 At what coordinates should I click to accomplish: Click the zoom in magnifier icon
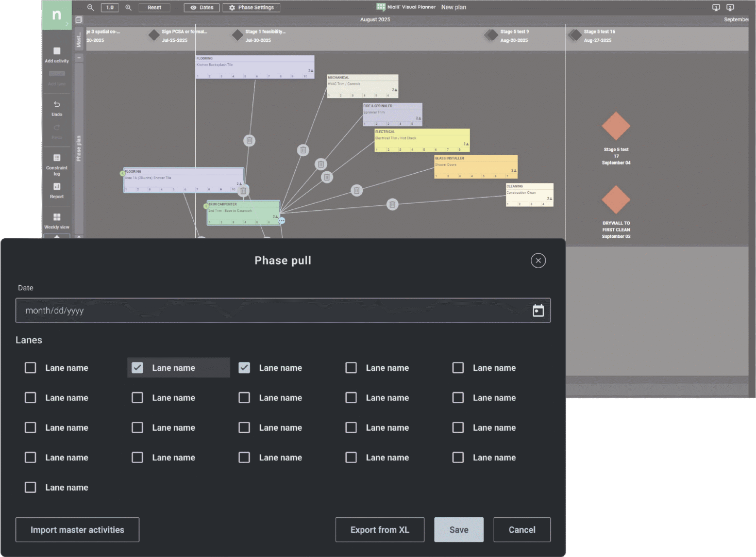click(x=128, y=7)
